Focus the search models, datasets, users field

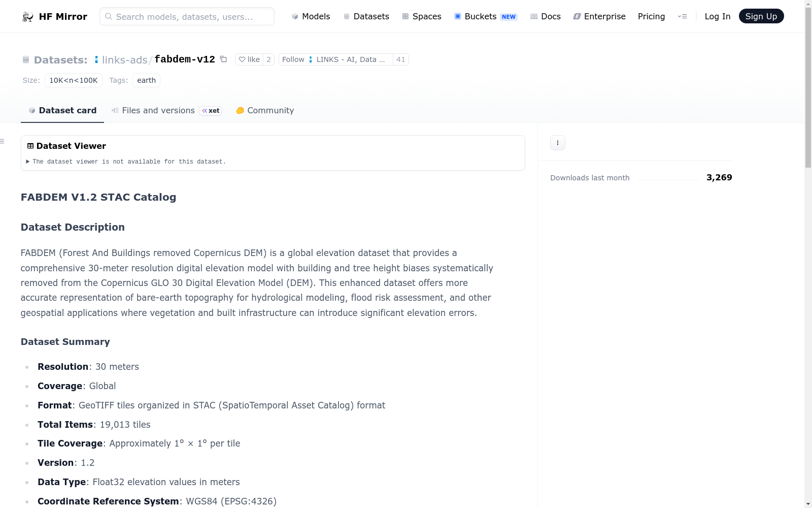[187, 16]
